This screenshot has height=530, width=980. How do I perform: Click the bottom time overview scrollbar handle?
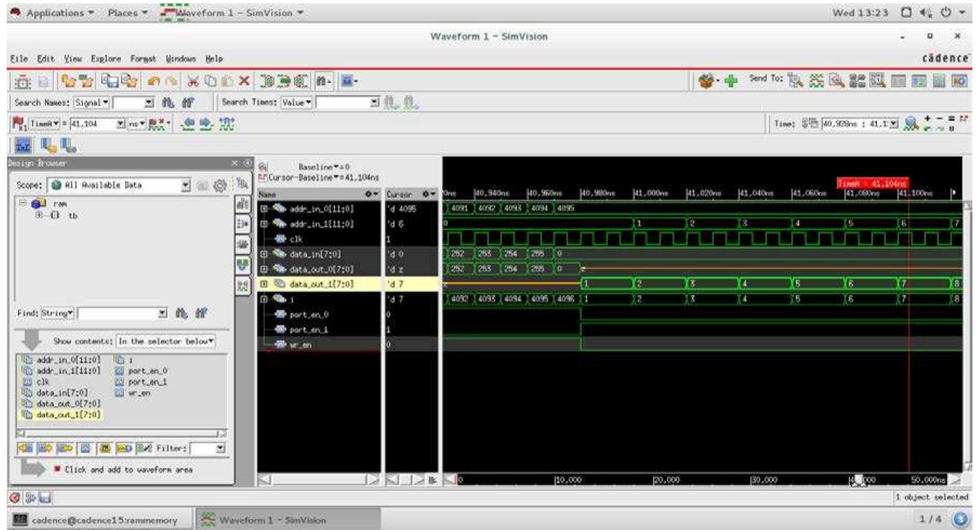[859, 480]
